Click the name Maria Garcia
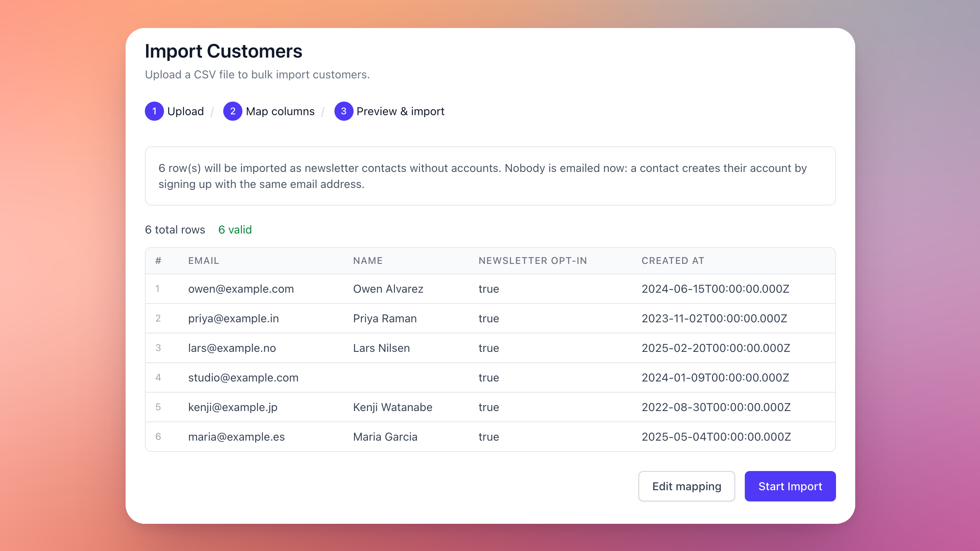The image size is (980, 551). [385, 437]
